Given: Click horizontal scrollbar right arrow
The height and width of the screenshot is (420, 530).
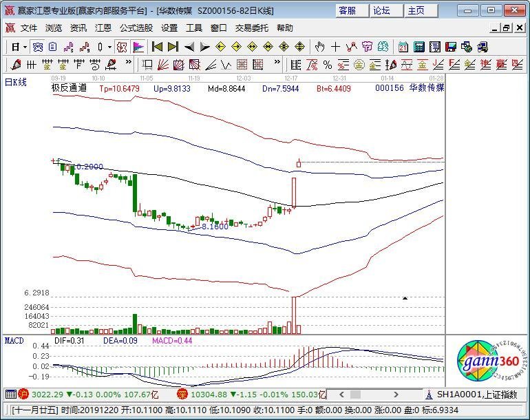Looking at the screenshot, I should click(x=396, y=395).
